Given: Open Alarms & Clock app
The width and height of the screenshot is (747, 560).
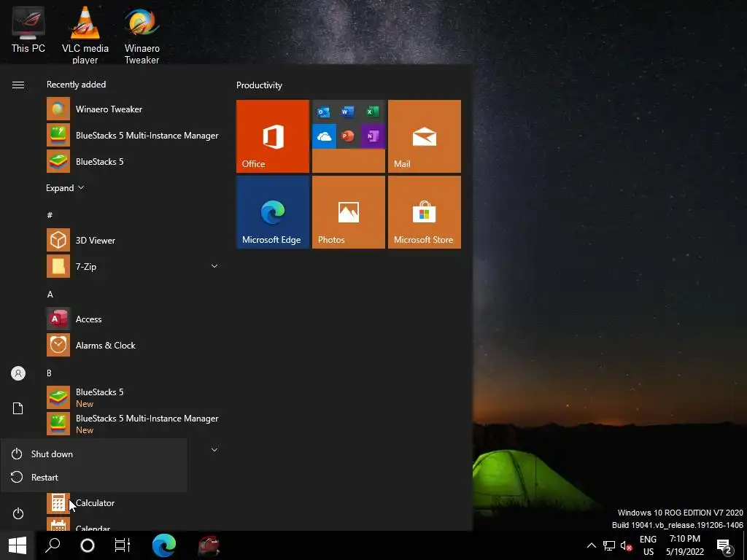Looking at the screenshot, I should pyautogui.click(x=133, y=345).
